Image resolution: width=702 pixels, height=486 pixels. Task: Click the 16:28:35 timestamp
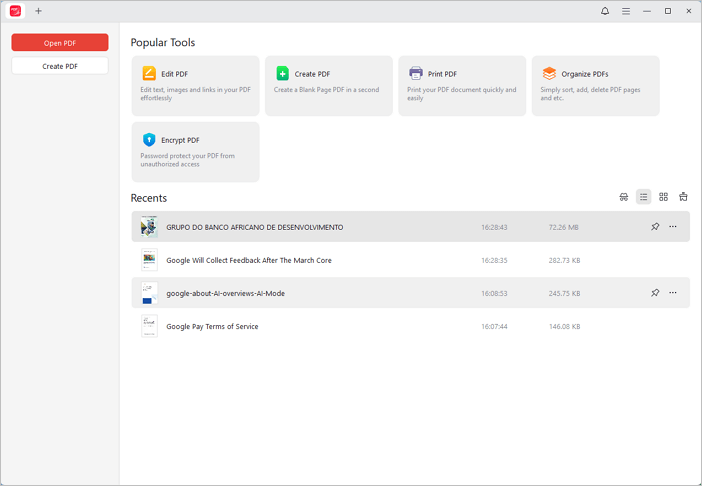coord(494,260)
